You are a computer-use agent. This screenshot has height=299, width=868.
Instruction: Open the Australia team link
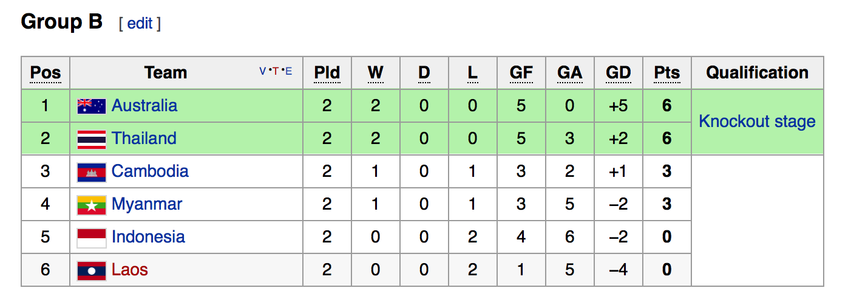tap(144, 106)
